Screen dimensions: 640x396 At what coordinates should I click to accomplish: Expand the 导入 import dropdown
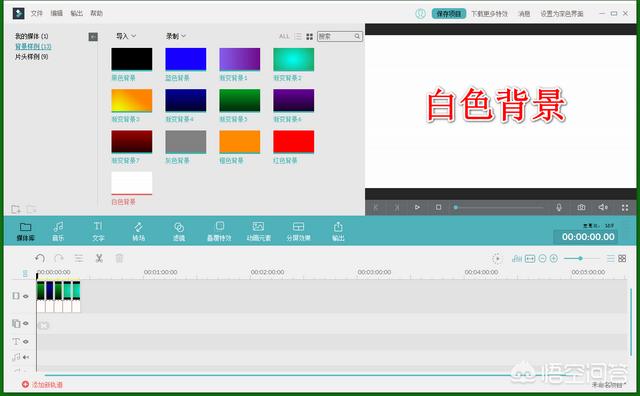[x=126, y=36]
